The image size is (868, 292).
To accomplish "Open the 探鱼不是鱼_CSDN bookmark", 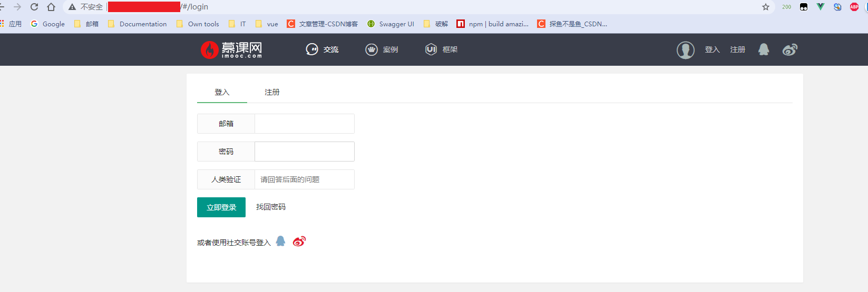I will [x=572, y=24].
